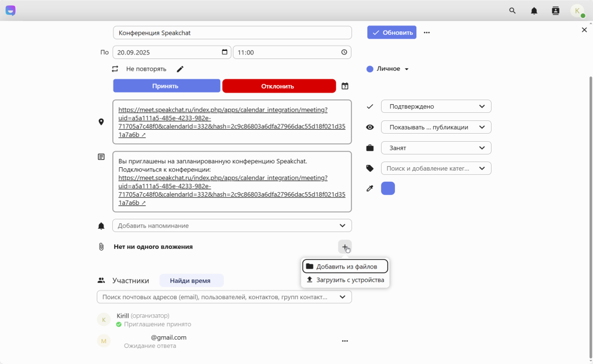This screenshot has height=364, width=593.
Task: Expand the Подтверждено status dropdown
Action: pos(436,106)
